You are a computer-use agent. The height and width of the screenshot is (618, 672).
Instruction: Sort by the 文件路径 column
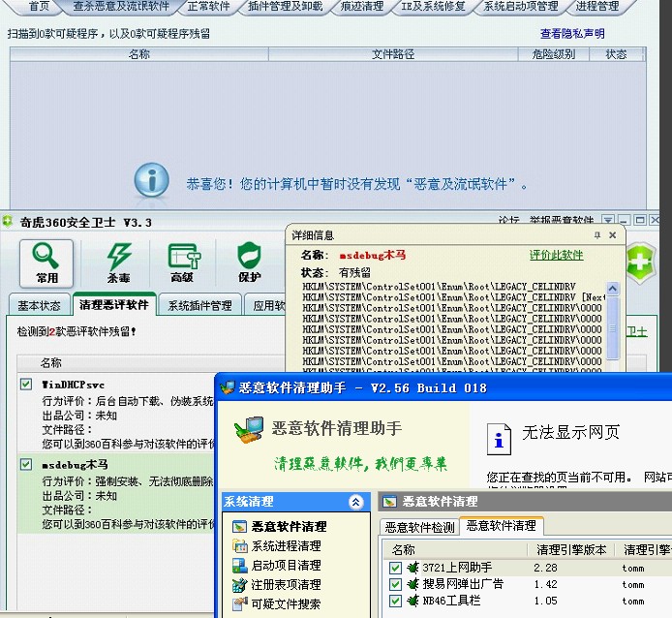tap(393, 54)
